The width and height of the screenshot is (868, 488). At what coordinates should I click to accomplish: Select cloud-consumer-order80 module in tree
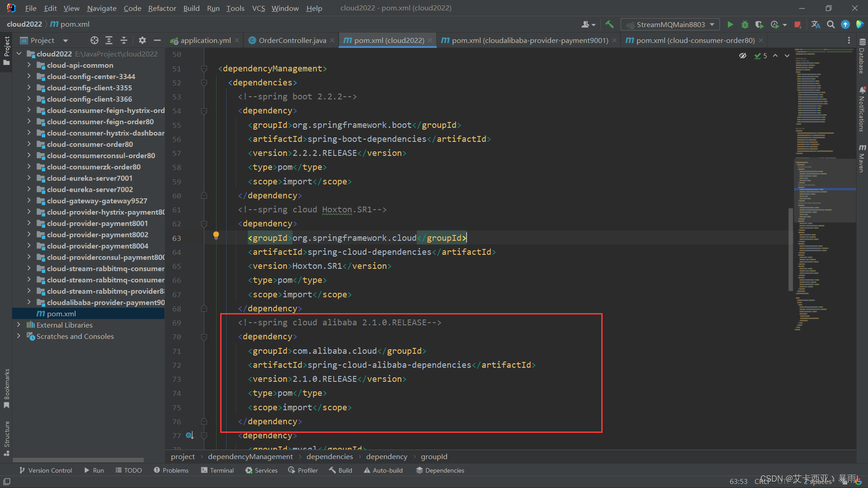click(90, 144)
